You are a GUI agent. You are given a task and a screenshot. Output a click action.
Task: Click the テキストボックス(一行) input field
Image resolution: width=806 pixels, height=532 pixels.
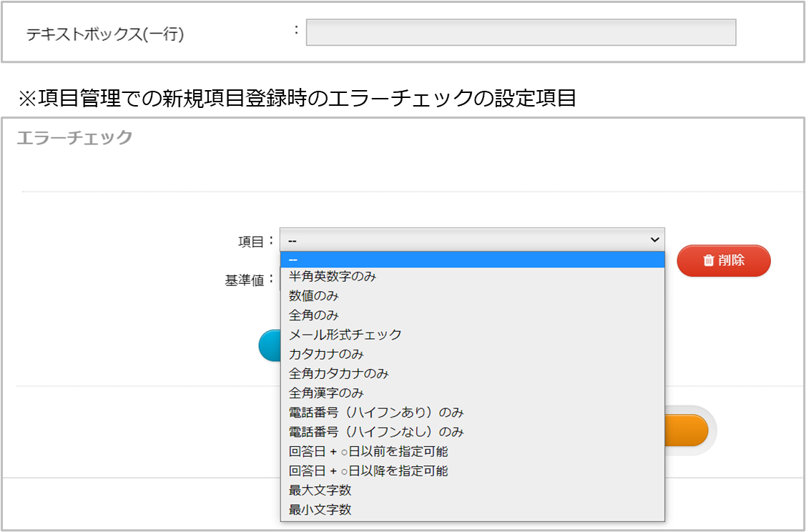pos(521,33)
